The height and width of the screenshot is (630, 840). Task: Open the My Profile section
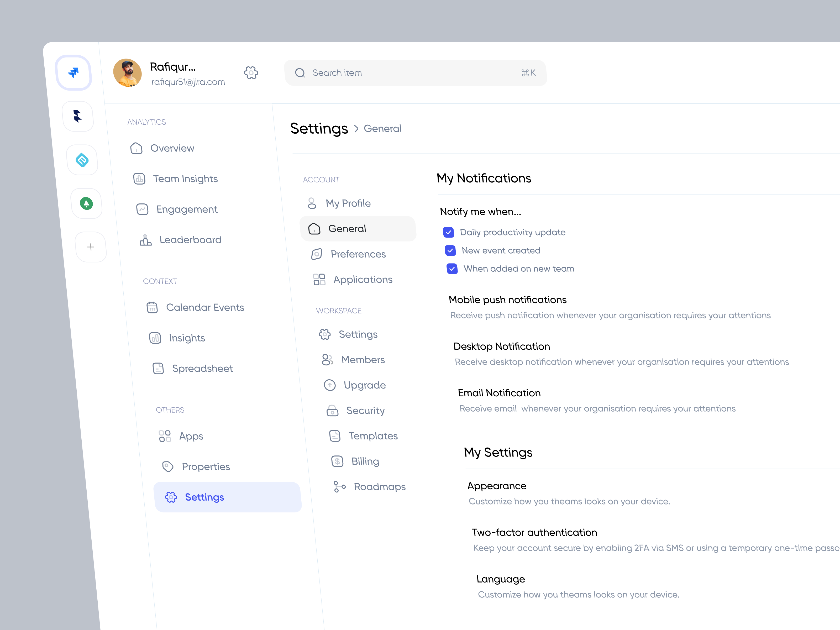point(348,203)
